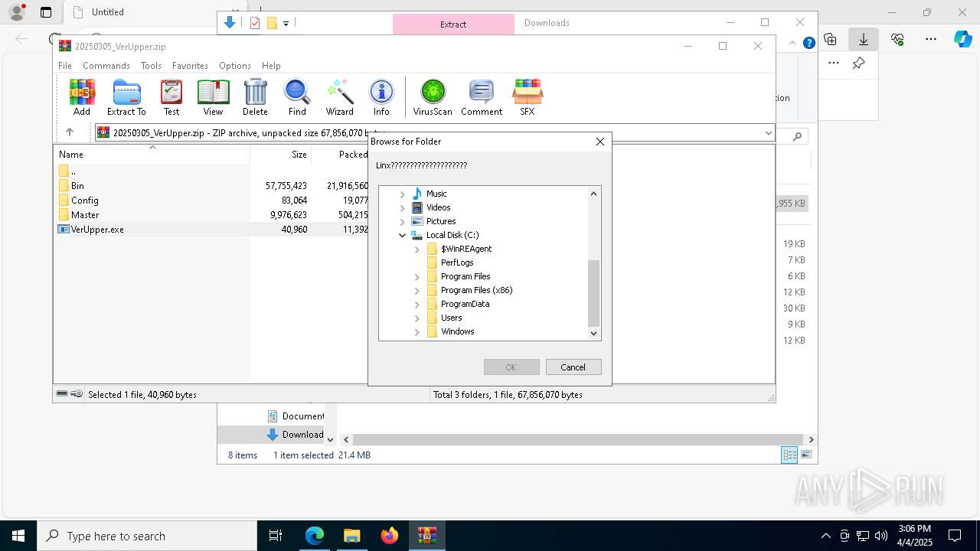Open the Favorites menu

coord(190,66)
